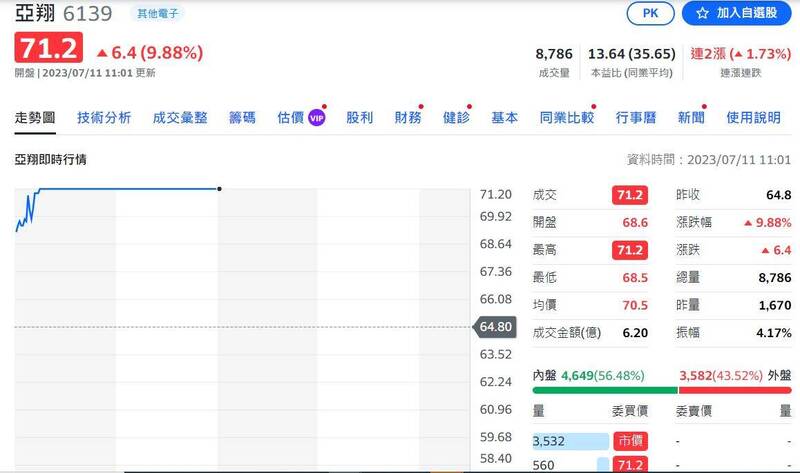
Task: Click the 13.64 (35.65) 本益比 value
Action: point(632,54)
